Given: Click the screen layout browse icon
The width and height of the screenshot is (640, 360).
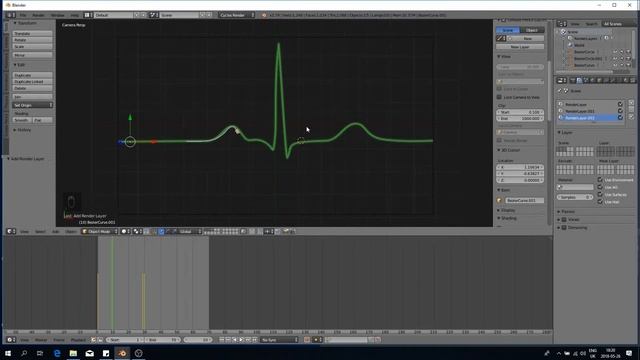Looking at the screenshot, I should 88,15.
